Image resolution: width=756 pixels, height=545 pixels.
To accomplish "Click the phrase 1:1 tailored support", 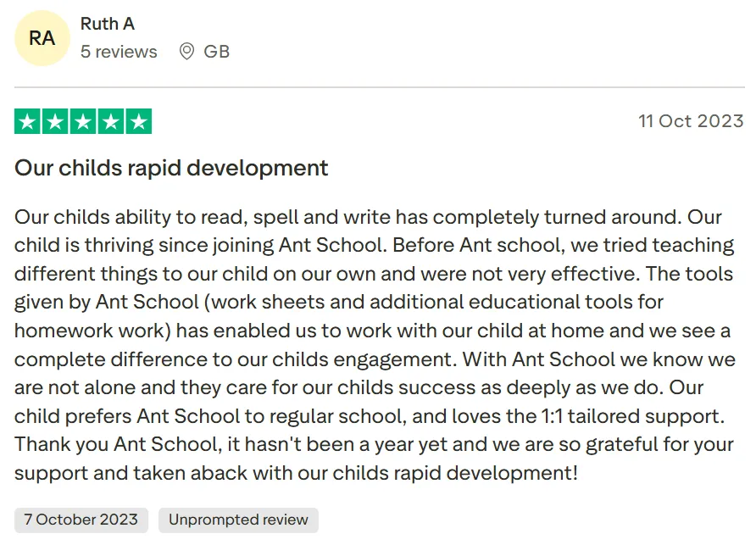I will click(x=632, y=416).
